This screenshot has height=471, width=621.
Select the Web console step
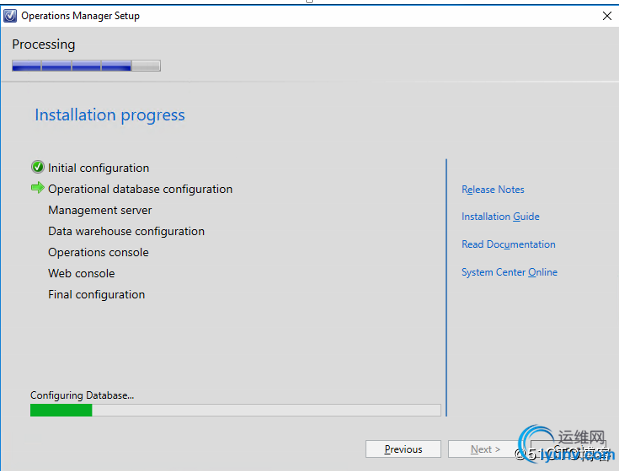pyautogui.click(x=81, y=273)
